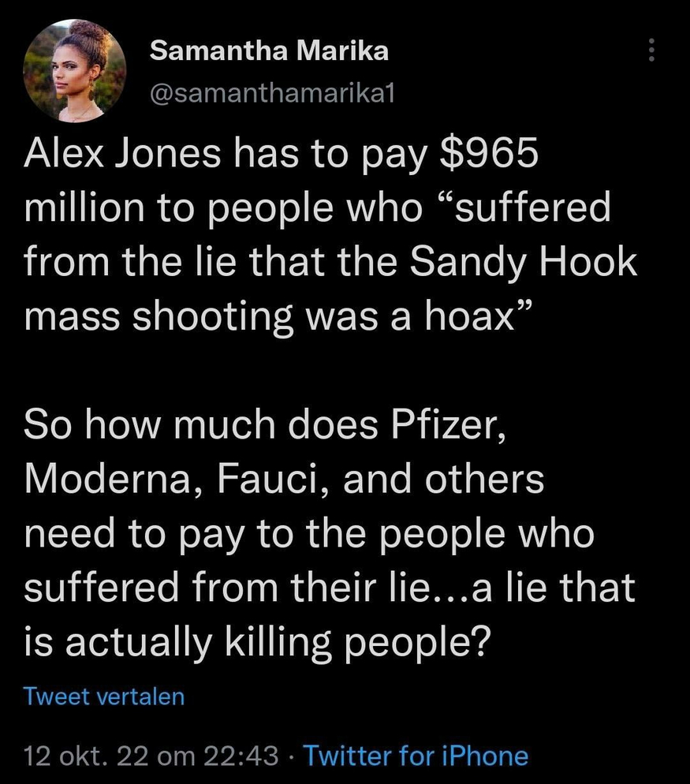This screenshot has height=784, width=690.
Task: Click Samantha Marika's profile picture
Action: [76, 71]
